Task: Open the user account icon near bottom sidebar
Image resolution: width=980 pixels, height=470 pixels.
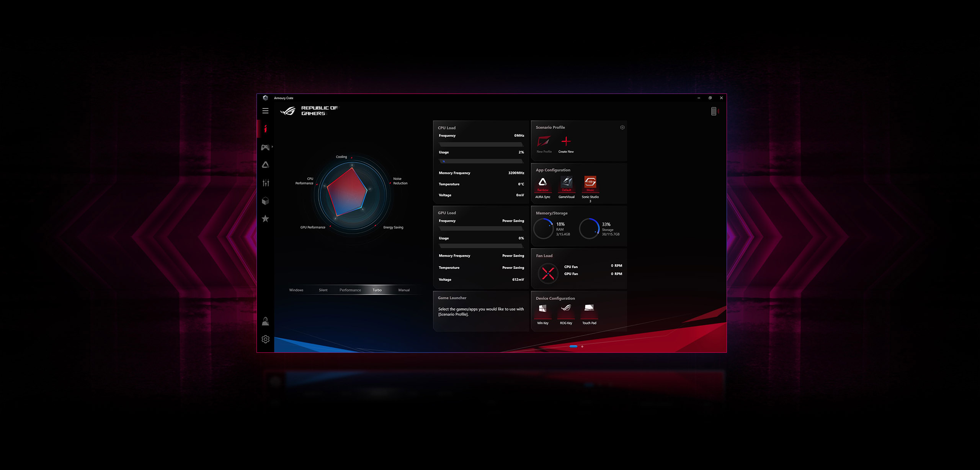Action: 265,321
